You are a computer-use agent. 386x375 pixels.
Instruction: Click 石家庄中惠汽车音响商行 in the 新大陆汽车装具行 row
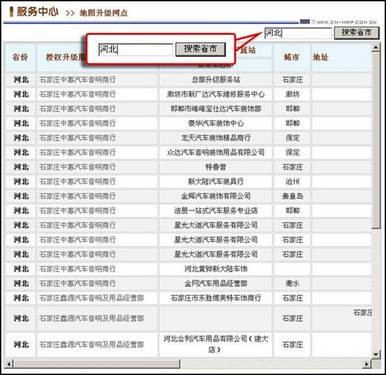point(77,181)
